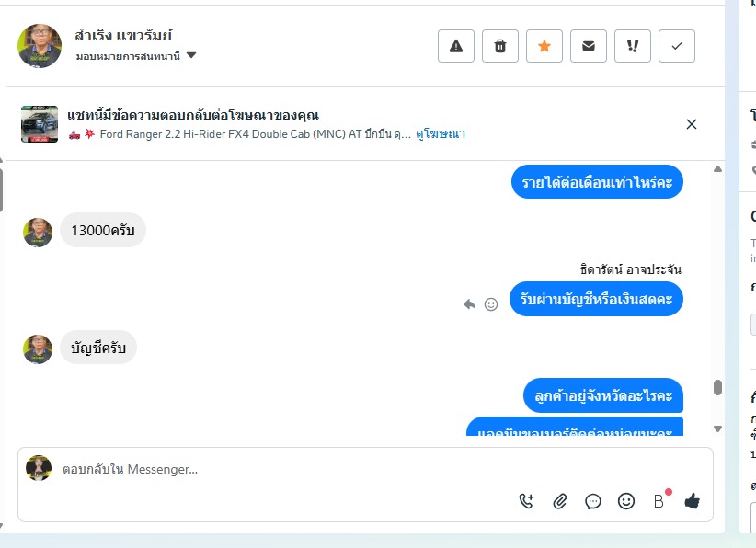Flag conversation priority with exclamation icon
The height and width of the screenshot is (548, 756).
pyautogui.click(x=633, y=46)
